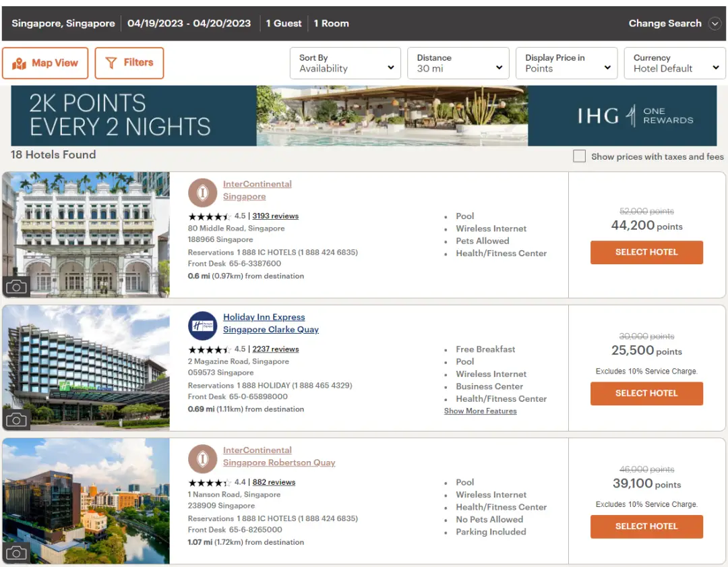Show More Features for Holiday Inn Express
728x567 pixels.
click(x=480, y=411)
